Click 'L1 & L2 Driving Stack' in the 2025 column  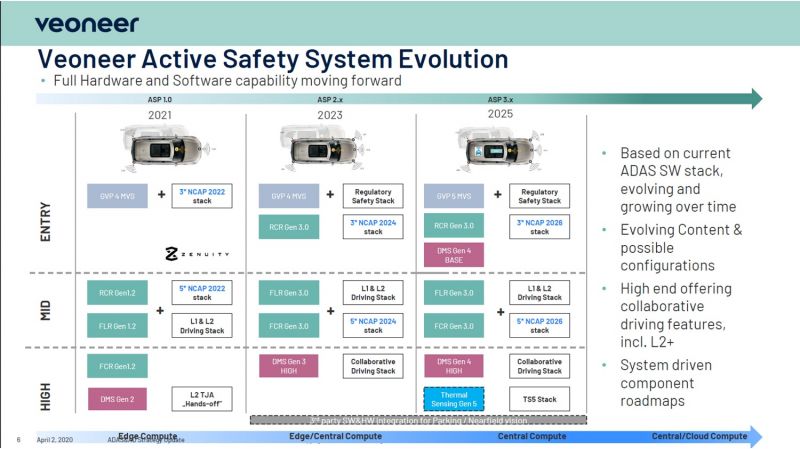[x=539, y=292]
